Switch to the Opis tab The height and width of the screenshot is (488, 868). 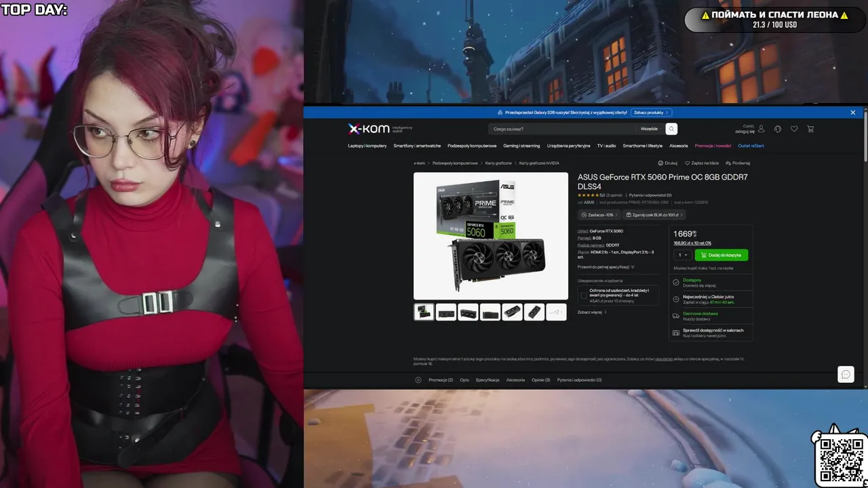[465, 380]
